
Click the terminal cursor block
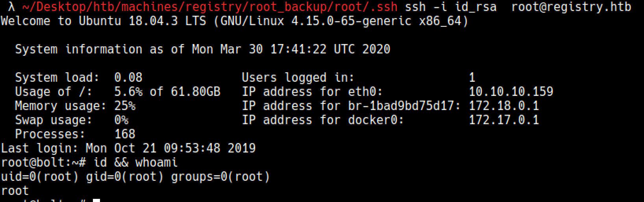pyautogui.click(x=96, y=200)
